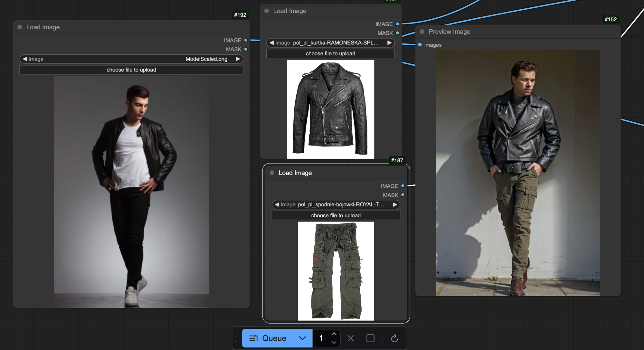
Task: Click the X cancel icon in queue bar
Action: 351,338
